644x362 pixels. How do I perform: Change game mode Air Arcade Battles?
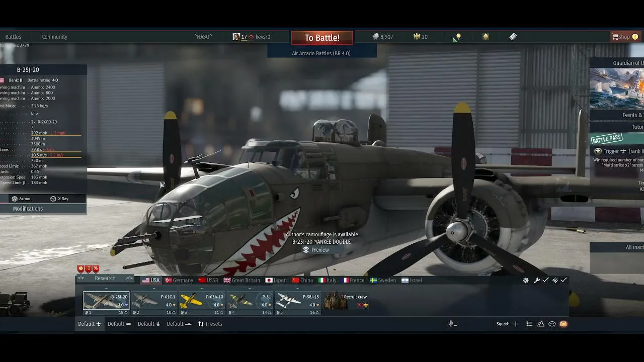[x=321, y=53]
